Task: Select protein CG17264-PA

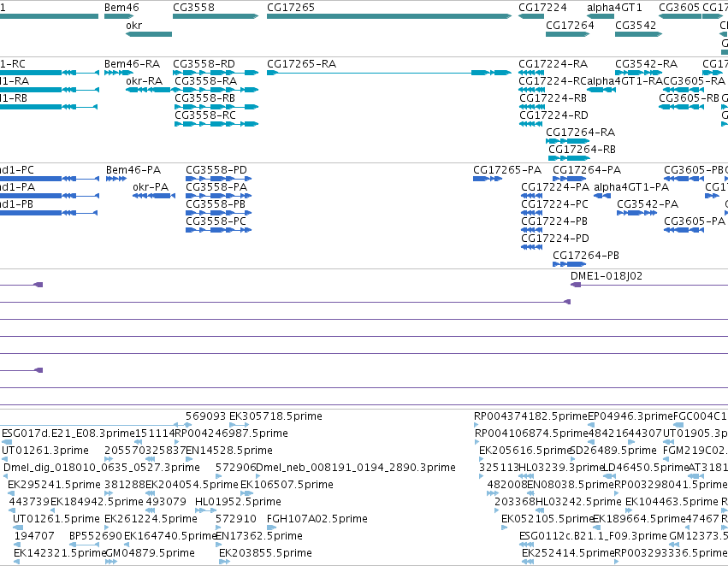Action: [x=569, y=179]
